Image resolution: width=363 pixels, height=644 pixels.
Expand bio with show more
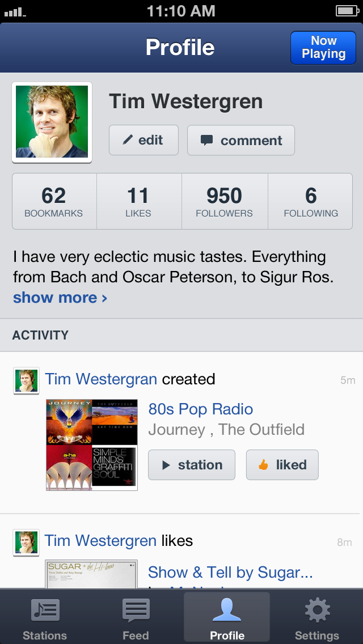(x=60, y=298)
